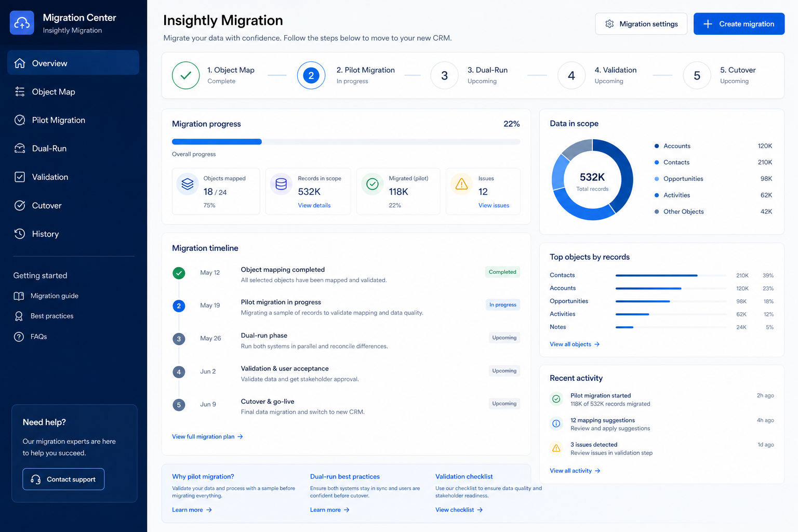Open View issues under Issues

click(494, 205)
